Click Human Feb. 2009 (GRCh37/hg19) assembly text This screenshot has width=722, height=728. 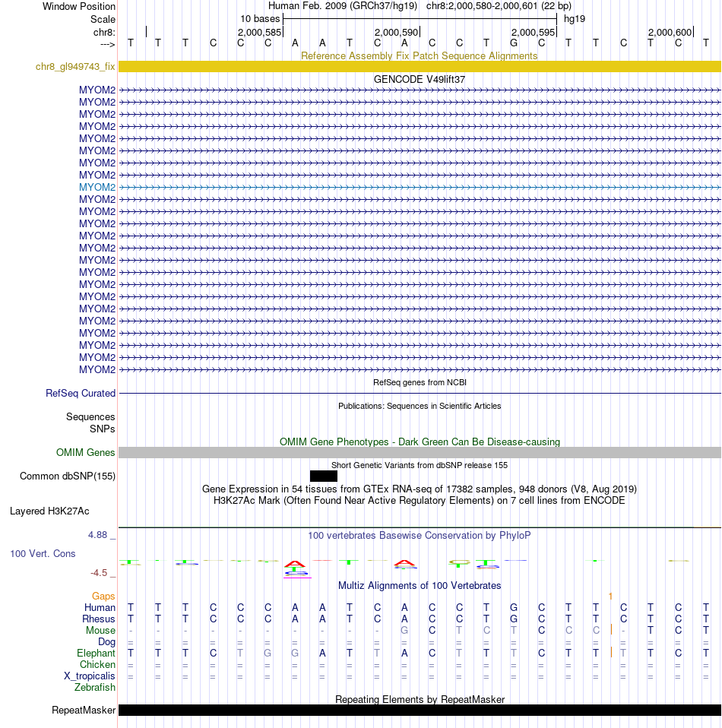click(x=343, y=6)
